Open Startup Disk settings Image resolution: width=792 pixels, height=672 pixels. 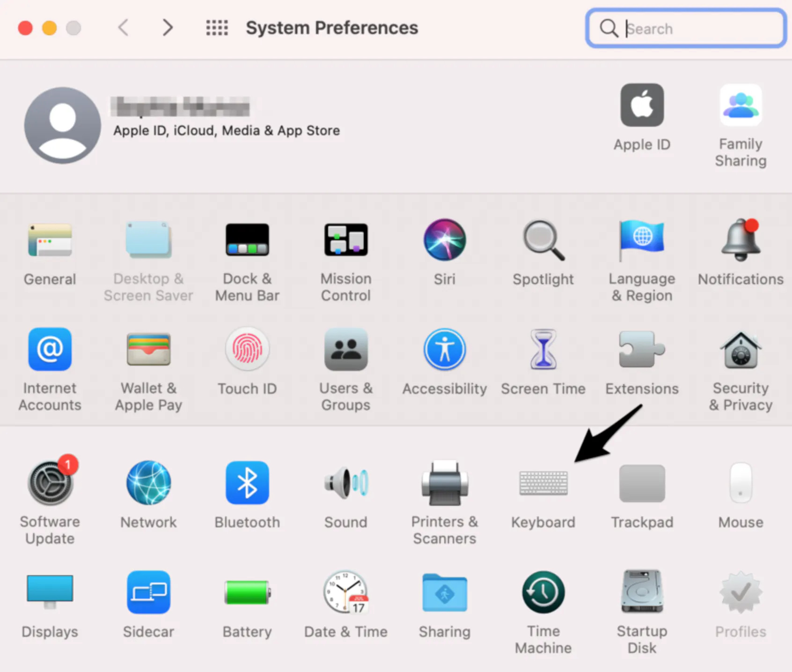click(642, 592)
